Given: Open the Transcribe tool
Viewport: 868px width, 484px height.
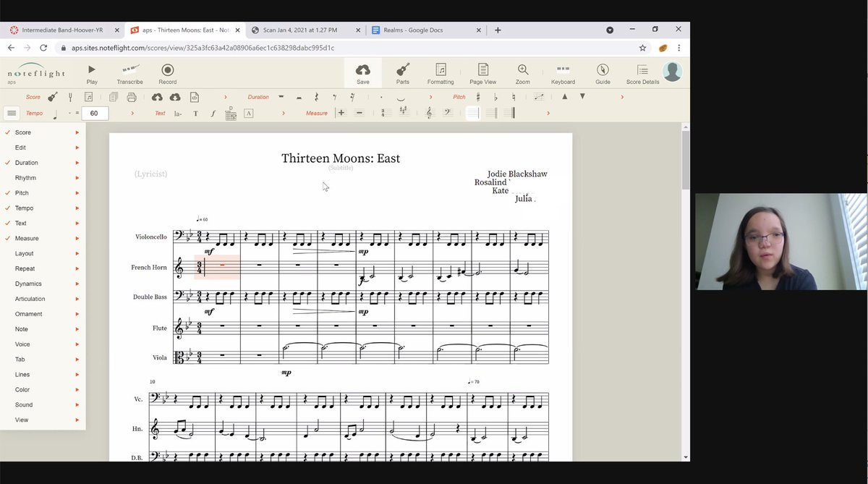Looking at the screenshot, I should (129, 73).
